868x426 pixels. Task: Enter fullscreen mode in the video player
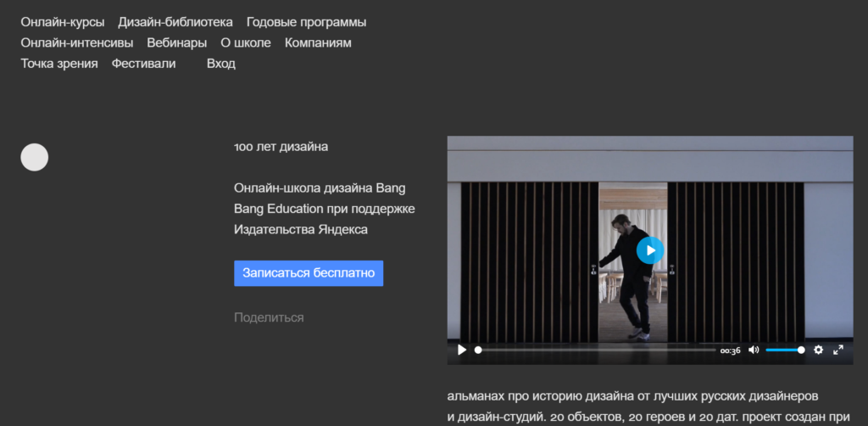pyautogui.click(x=838, y=350)
